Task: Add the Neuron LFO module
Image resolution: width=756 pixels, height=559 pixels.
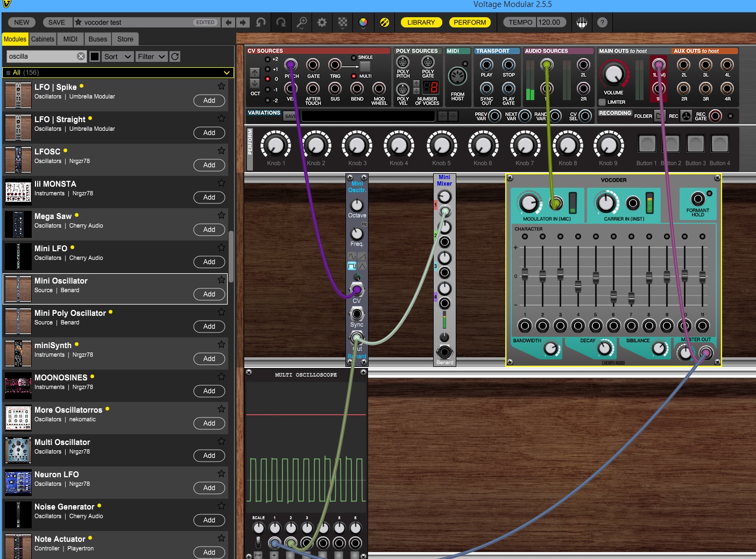Action: (209, 488)
